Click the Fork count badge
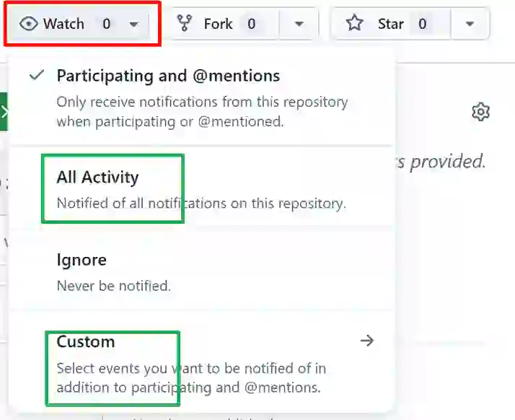 (251, 24)
